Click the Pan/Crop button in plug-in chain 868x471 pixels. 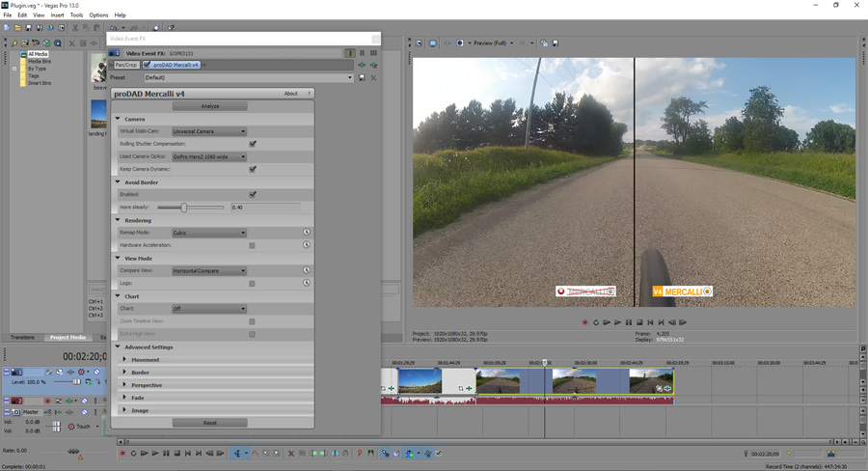pyautogui.click(x=125, y=65)
